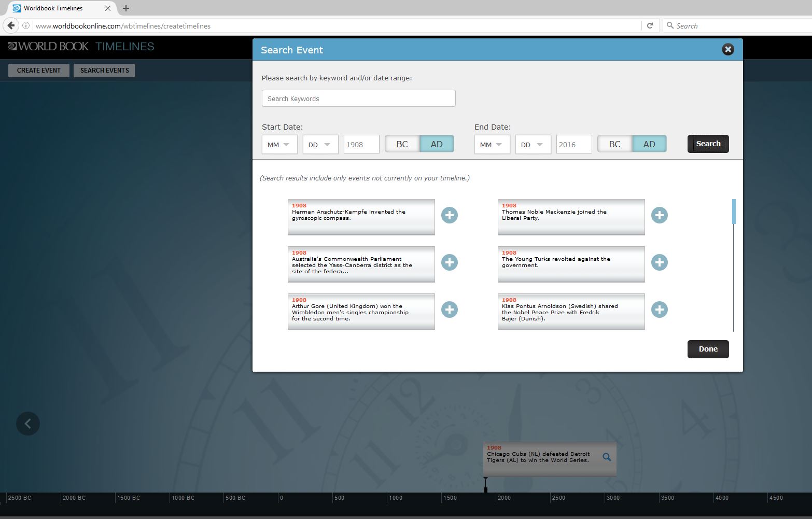Click the Search Events button
Viewport: 812px width, 519px height.
click(104, 71)
